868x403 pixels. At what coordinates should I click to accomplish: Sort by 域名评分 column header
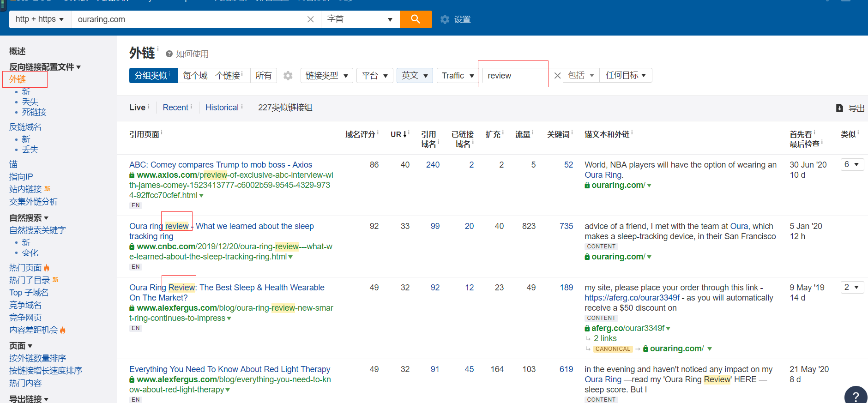(x=361, y=134)
